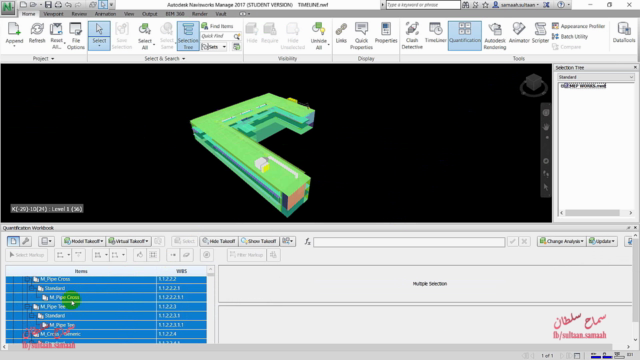Open the Render ribbon tab
The width and height of the screenshot is (640, 360).
point(200,14)
